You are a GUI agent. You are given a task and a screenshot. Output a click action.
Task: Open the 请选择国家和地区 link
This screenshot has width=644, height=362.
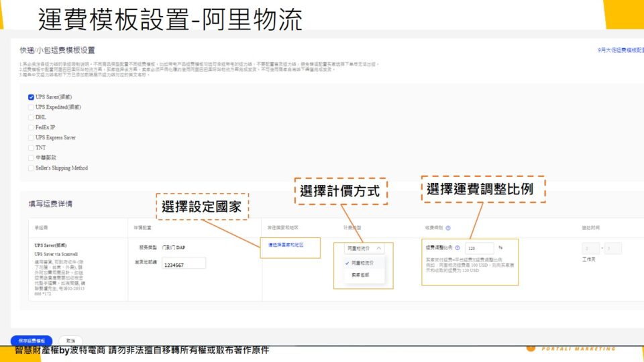pyautogui.click(x=286, y=245)
